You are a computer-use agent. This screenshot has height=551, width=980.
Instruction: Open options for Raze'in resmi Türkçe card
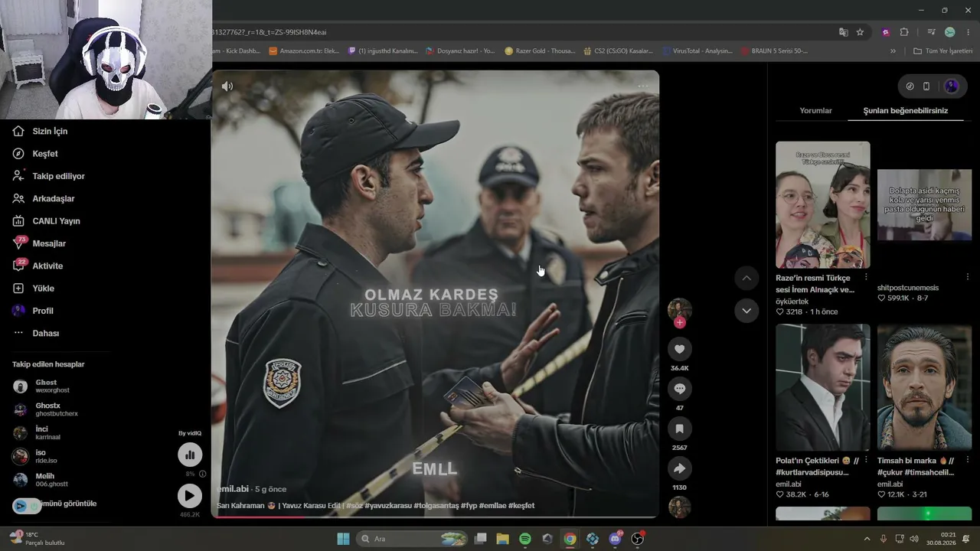tap(866, 277)
